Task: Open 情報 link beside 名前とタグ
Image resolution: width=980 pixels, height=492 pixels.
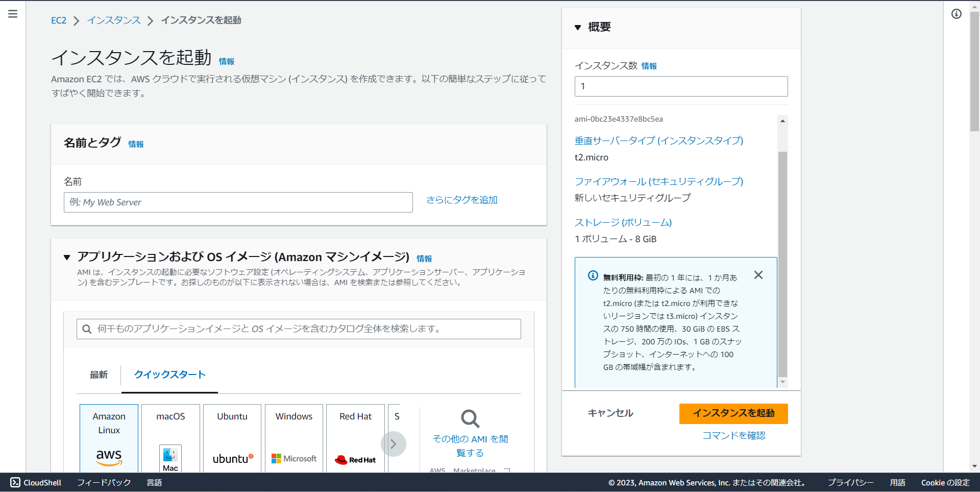Action: (136, 145)
